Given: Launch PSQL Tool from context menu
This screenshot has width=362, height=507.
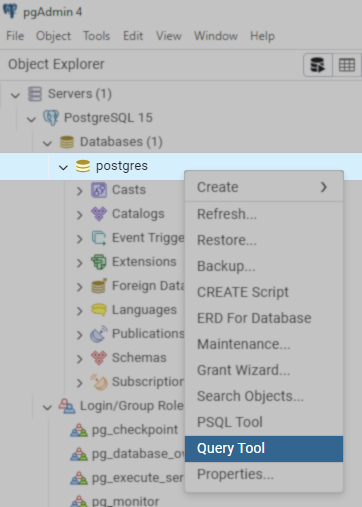Looking at the screenshot, I should (264, 422).
